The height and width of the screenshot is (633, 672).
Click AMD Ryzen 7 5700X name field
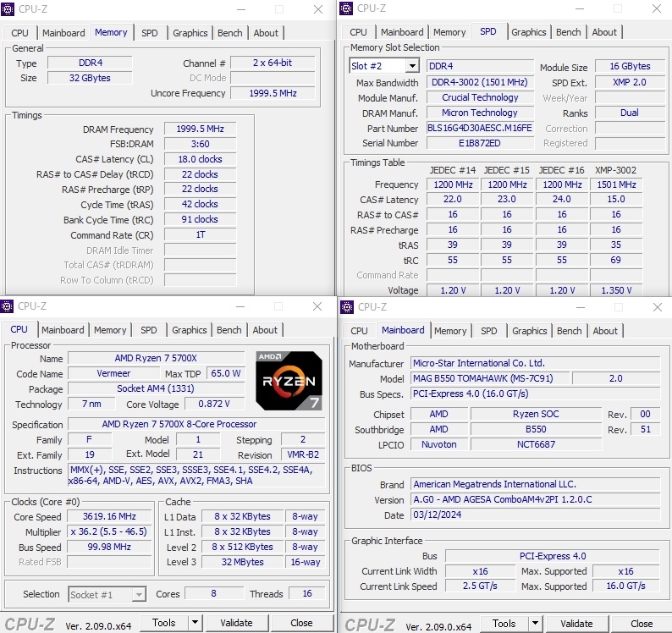click(x=156, y=358)
